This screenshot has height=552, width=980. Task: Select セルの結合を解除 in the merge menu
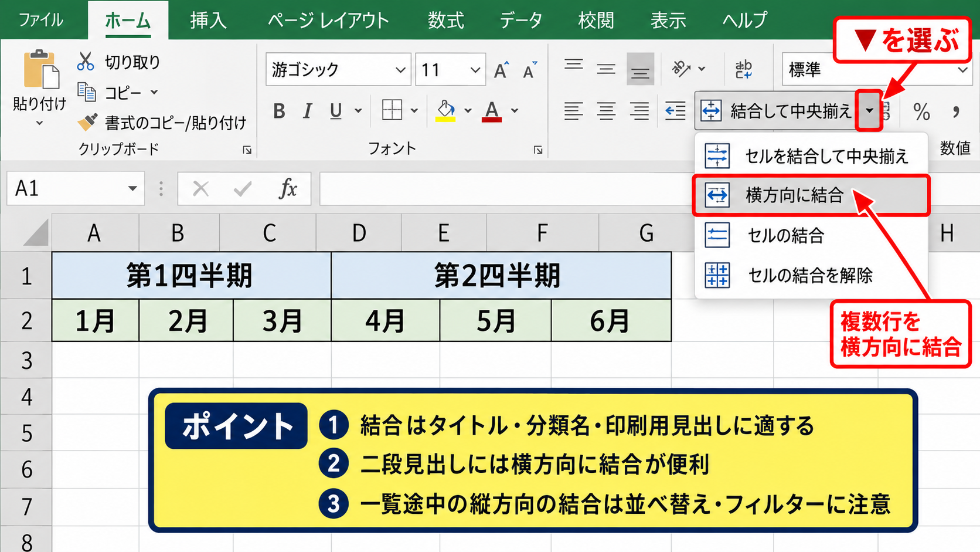pyautogui.click(x=811, y=275)
